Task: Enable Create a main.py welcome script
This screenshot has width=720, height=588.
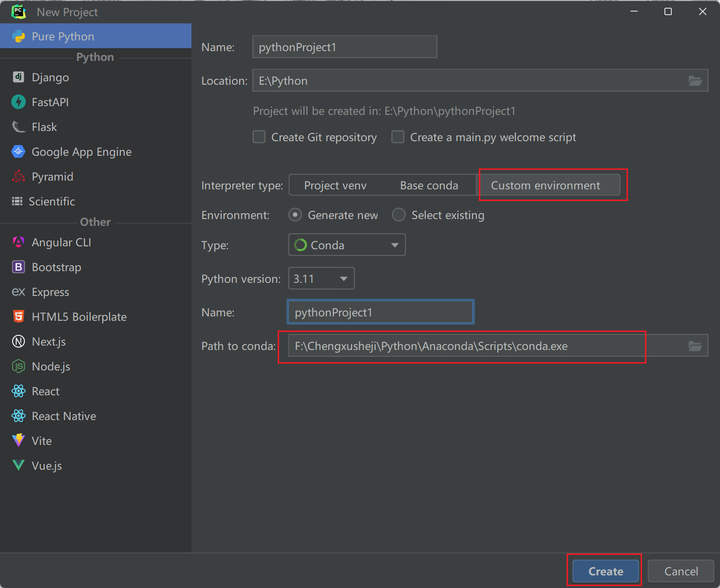Action: [398, 137]
